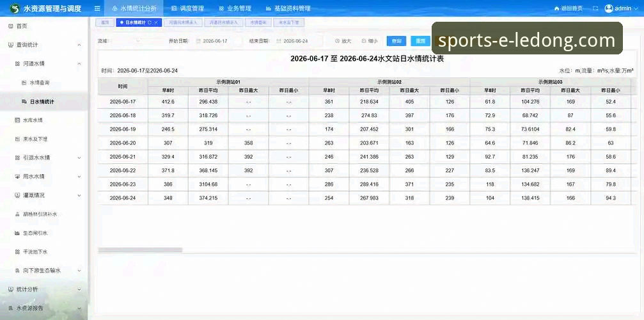644x320 pixels.
Task: Click the 结束日期 calendar icon
Action: (279, 41)
